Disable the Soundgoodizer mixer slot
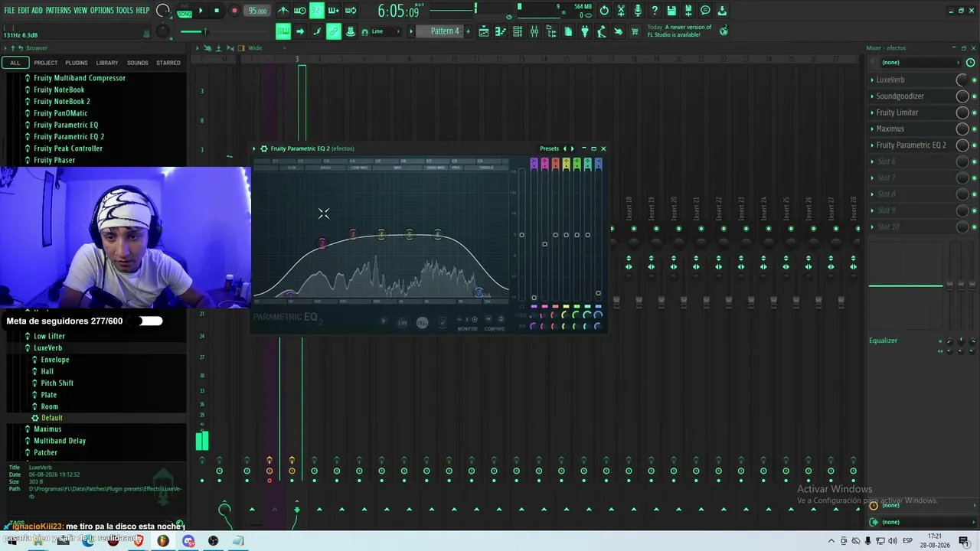The height and width of the screenshot is (551, 980). point(974,96)
